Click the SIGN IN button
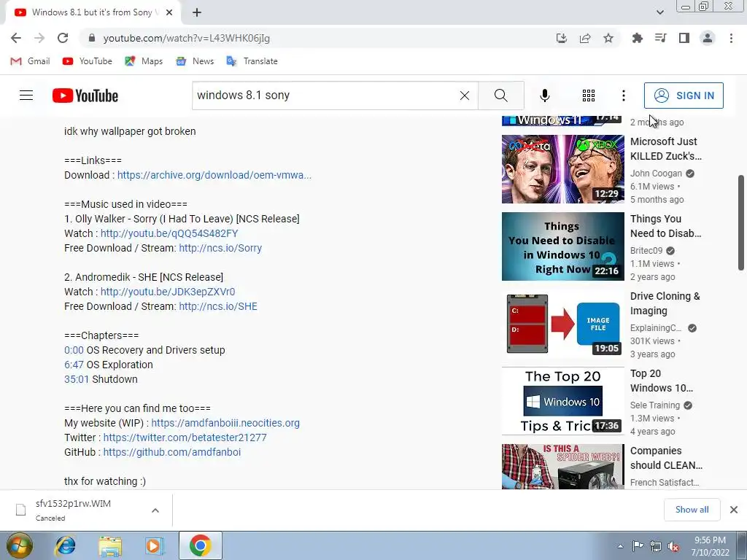The image size is (747, 560). click(x=684, y=96)
